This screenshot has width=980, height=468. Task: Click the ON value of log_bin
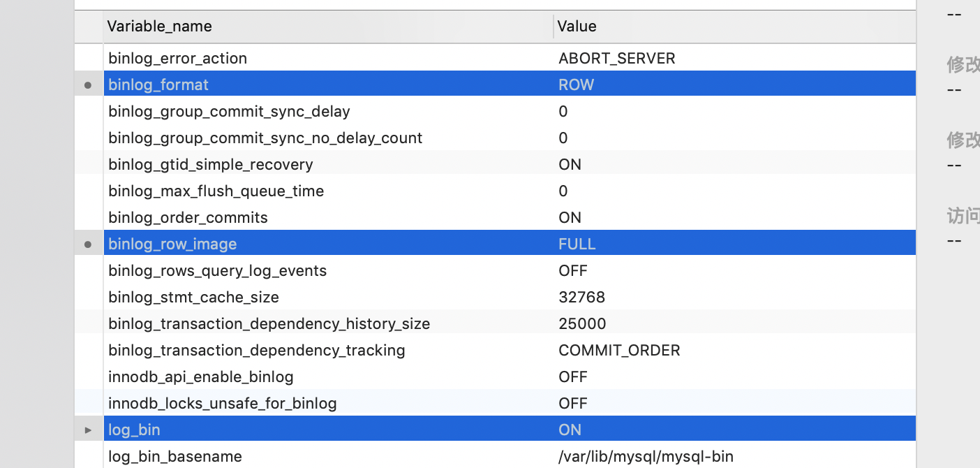pos(570,430)
